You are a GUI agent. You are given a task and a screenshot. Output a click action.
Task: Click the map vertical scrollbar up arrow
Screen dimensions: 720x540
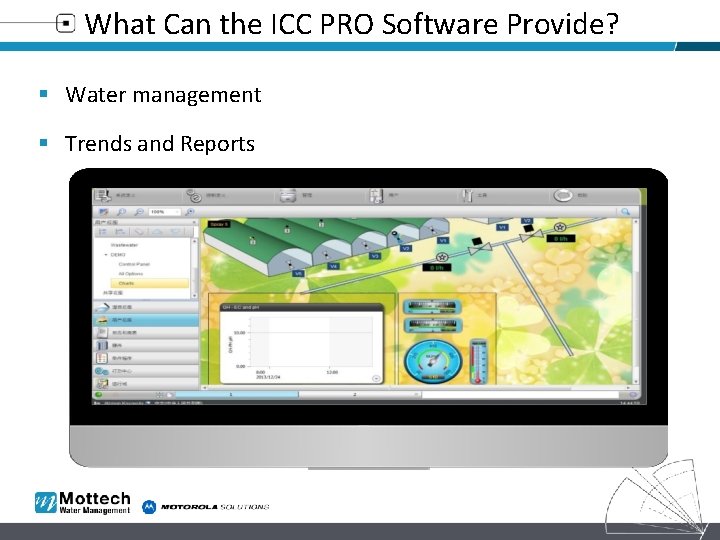[x=636, y=222]
